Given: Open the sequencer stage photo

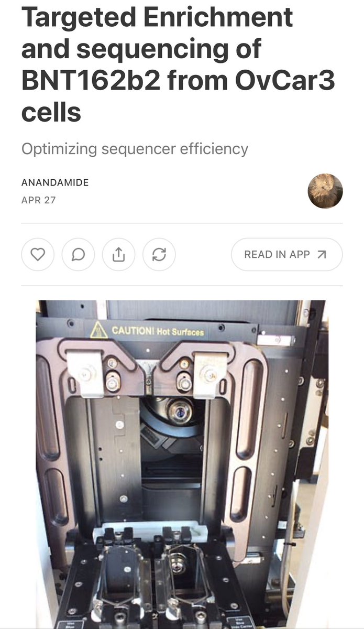Looking at the screenshot, I should (x=182, y=464).
